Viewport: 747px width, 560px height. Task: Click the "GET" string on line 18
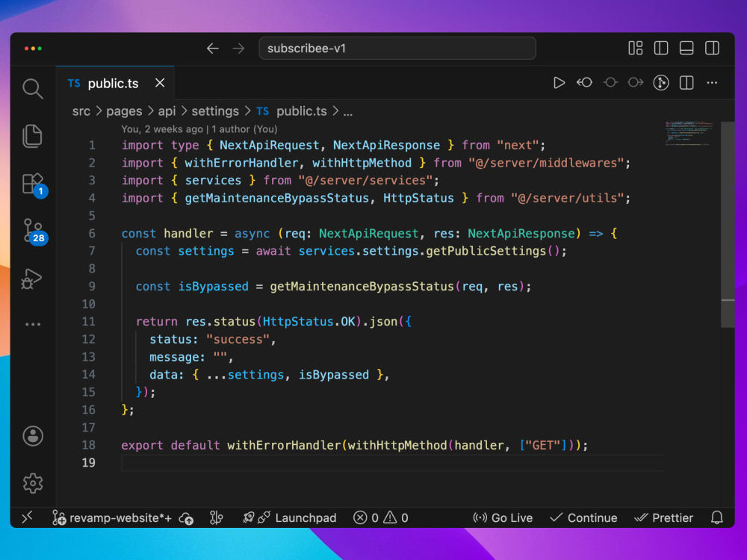pyautogui.click(x=543, y=445)
